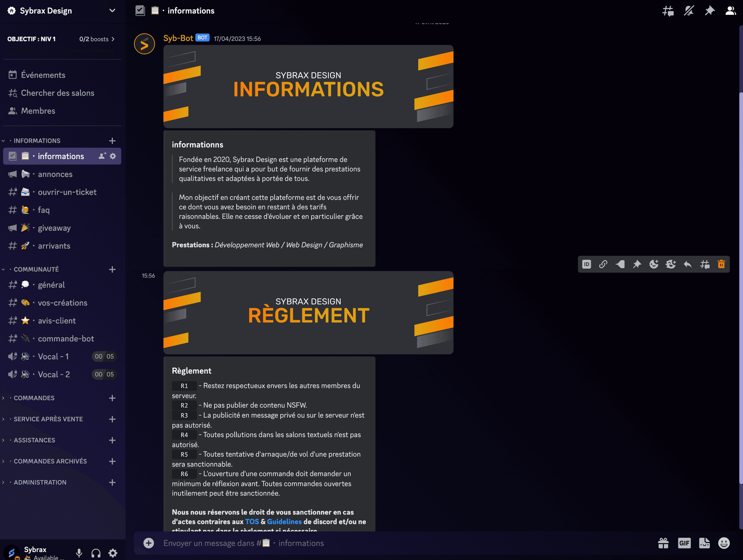Open the GIF picker
The image size is (743, 560).
[x=684, y=543]
